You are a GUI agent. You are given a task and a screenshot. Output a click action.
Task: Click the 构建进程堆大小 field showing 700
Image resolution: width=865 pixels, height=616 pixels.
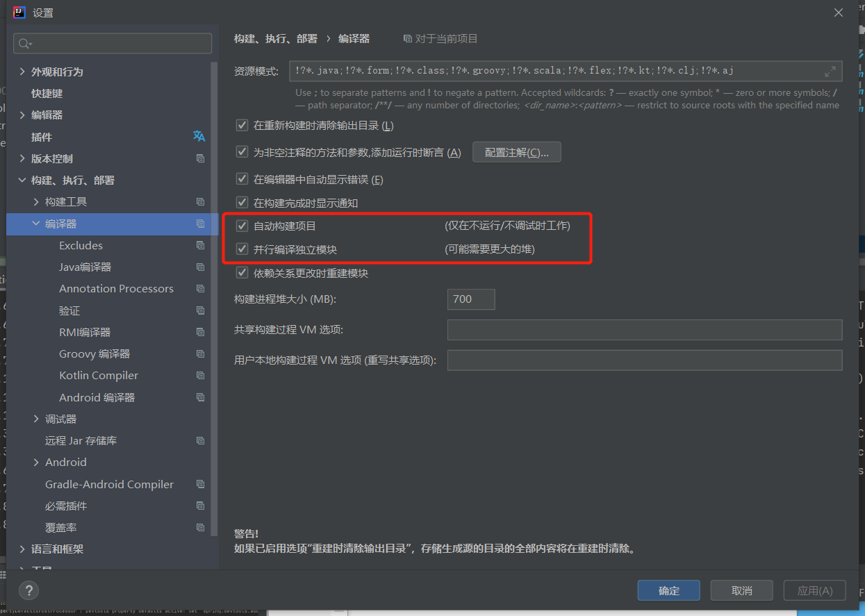tap(471, 299)
